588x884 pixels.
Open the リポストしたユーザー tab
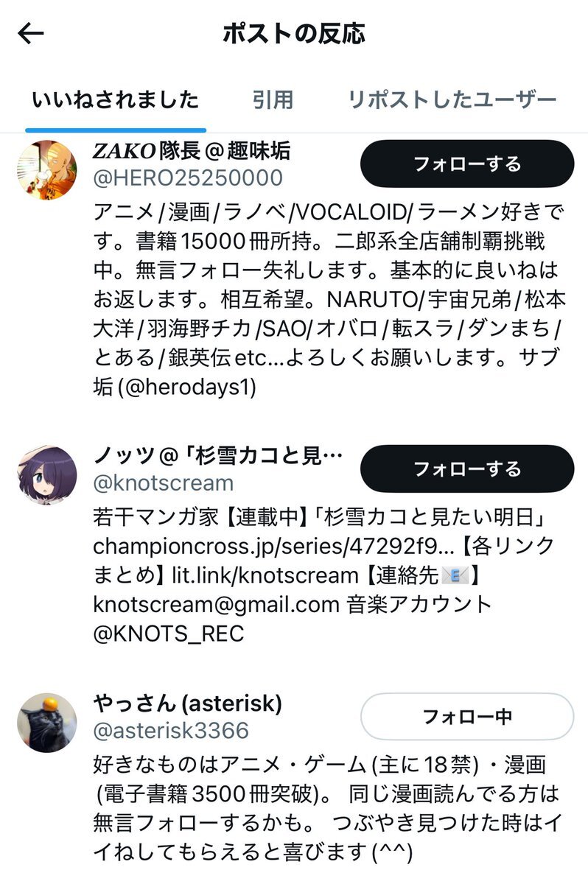pos(452,99)
